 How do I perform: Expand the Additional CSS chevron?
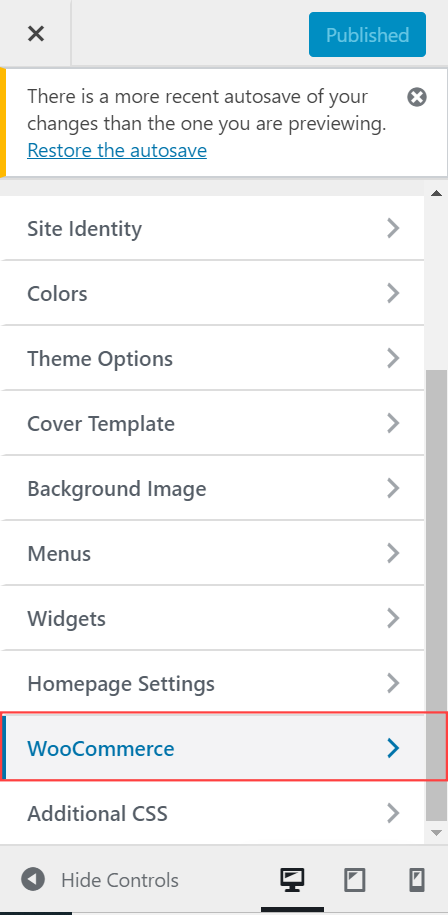394,813
